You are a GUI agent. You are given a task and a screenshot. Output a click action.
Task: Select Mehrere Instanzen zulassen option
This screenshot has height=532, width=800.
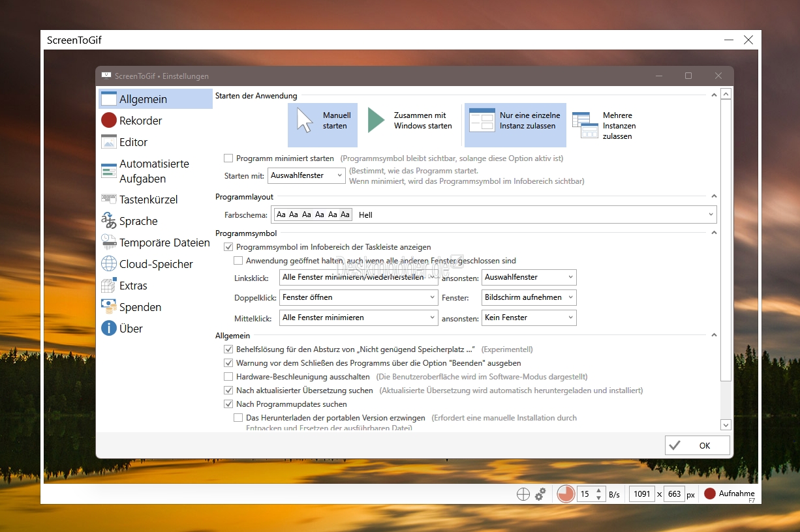point(606,125)
